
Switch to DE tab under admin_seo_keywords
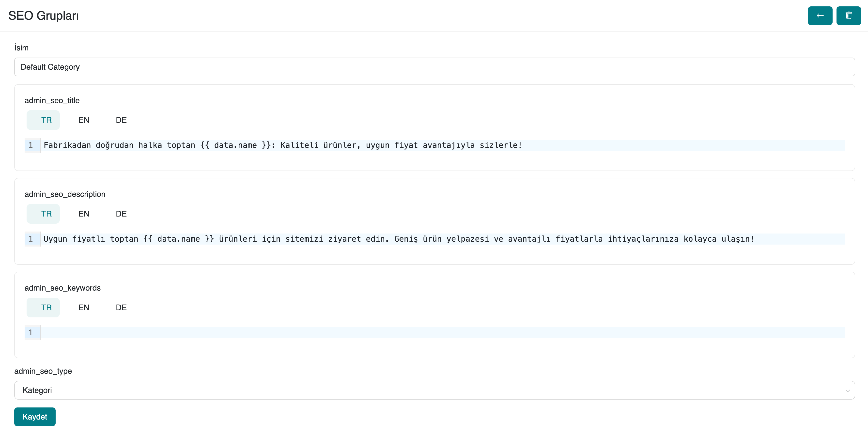(x=121, y=307)
